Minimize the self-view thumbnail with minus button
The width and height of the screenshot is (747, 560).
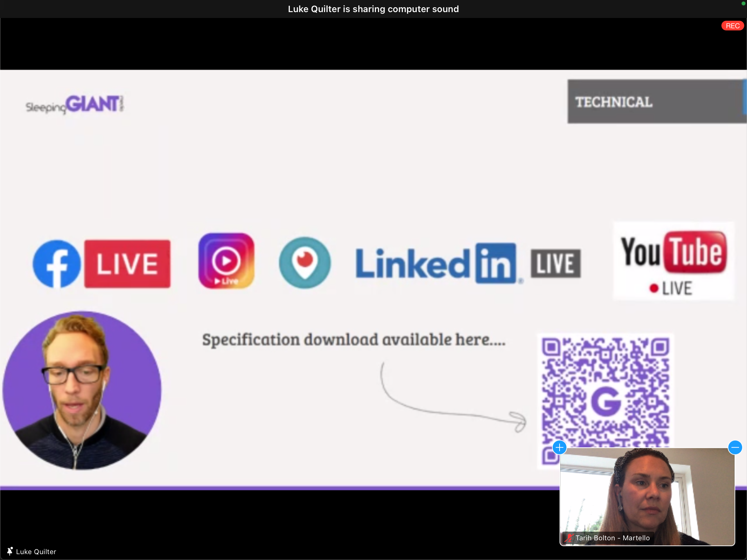pyautogui.click(x=735, y=447)
